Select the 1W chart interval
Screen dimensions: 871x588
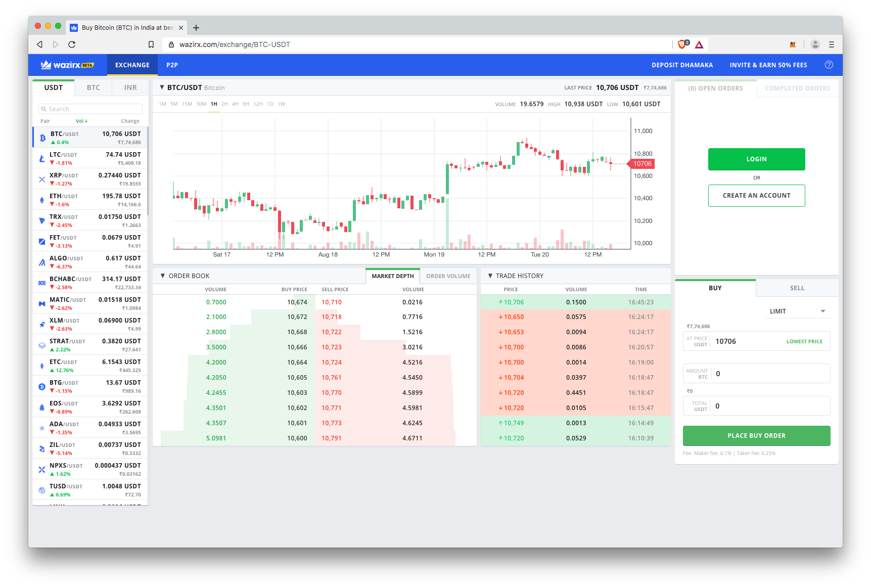tap(282, 104)
